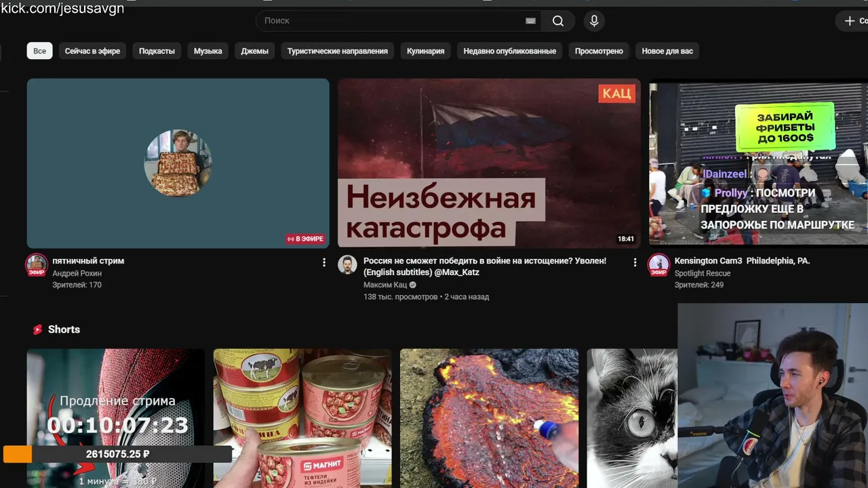Choose the Кулинария chip
Viewport: 868px width, 488px height.
pyautogui.click(x=426, y=51)
